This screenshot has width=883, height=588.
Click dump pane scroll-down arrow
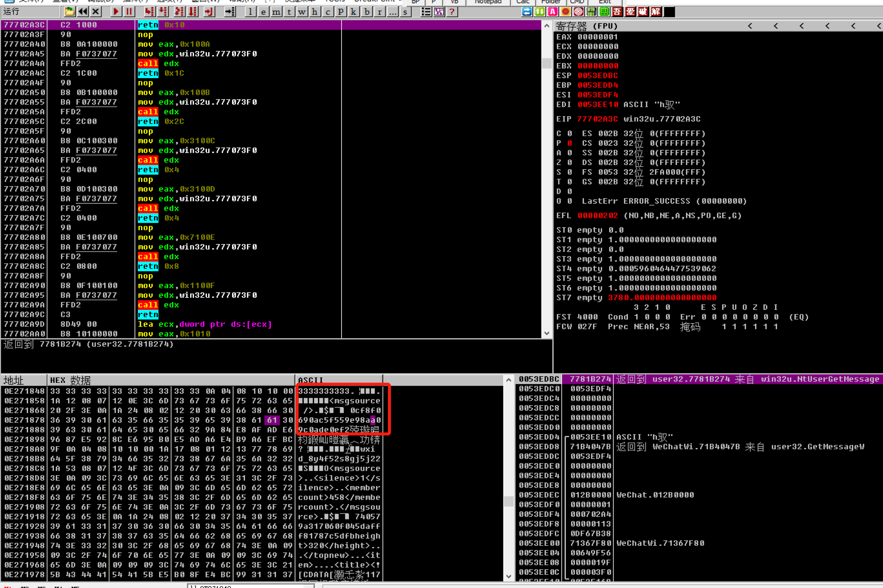[509, 576]
